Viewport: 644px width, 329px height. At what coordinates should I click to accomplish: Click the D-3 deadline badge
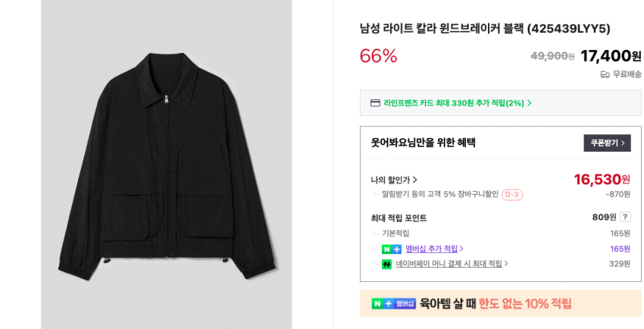tap(512, 195)
